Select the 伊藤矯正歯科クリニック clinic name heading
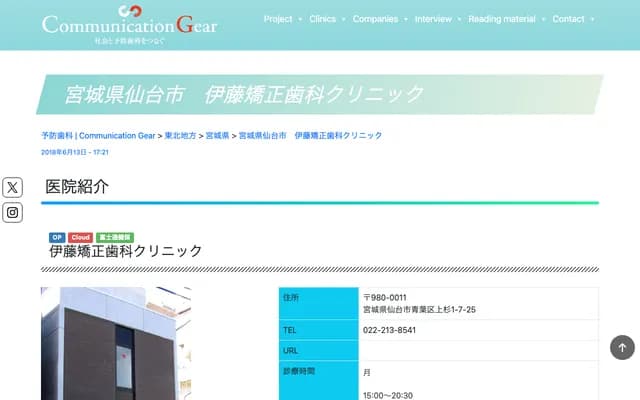The height and width of the screenshot is (400, 640). click(126, 251)
